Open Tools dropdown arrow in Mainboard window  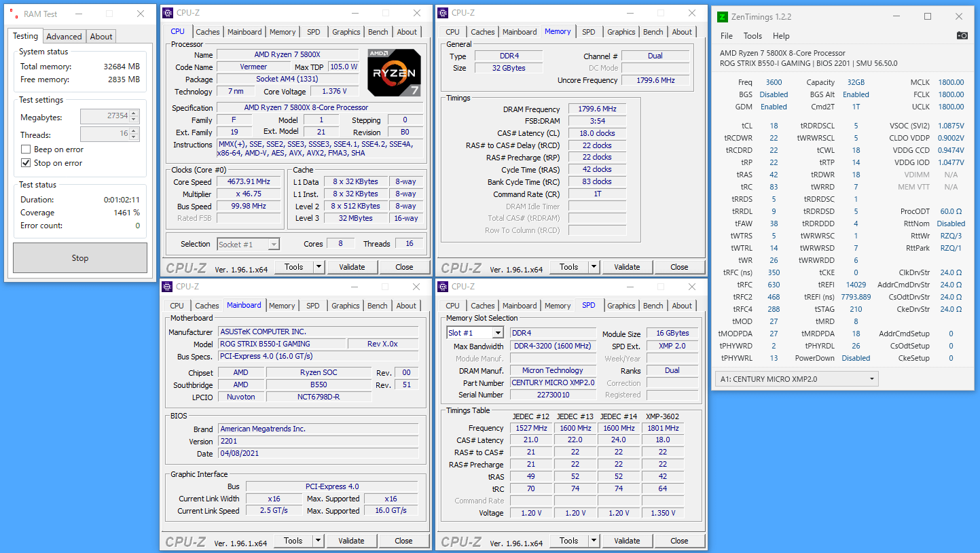click(x=318, y=541)
